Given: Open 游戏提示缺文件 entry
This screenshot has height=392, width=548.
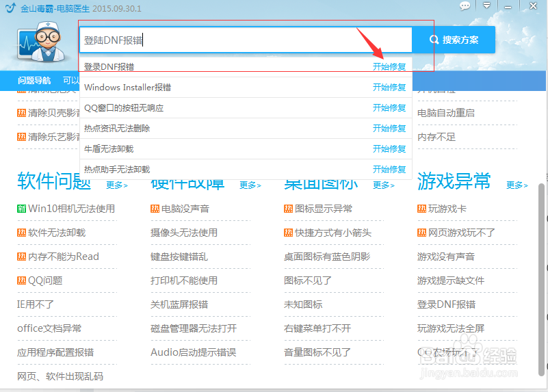Looking at the screenshot, I should [x=451, y=280].
